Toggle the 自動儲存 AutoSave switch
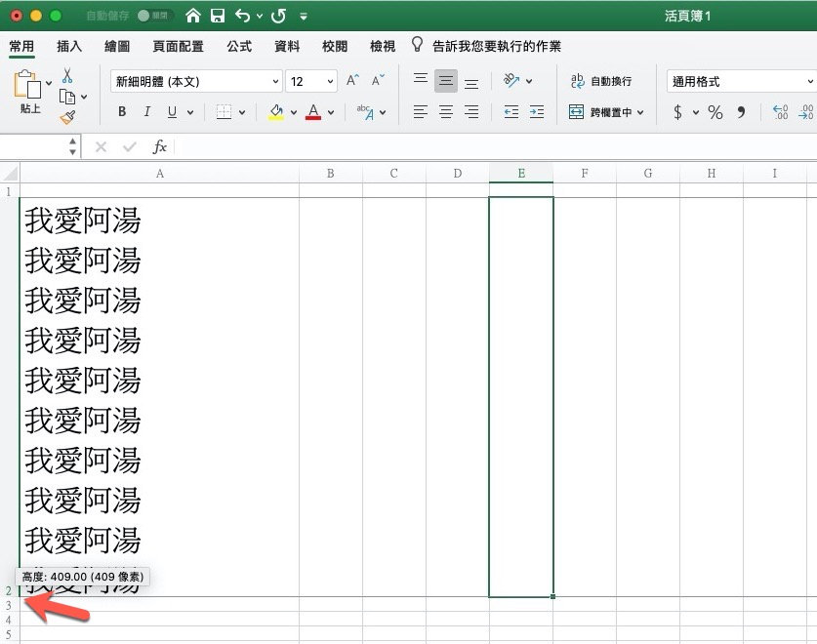This screenshot has height=644, width=817. (x=155, y=16)
